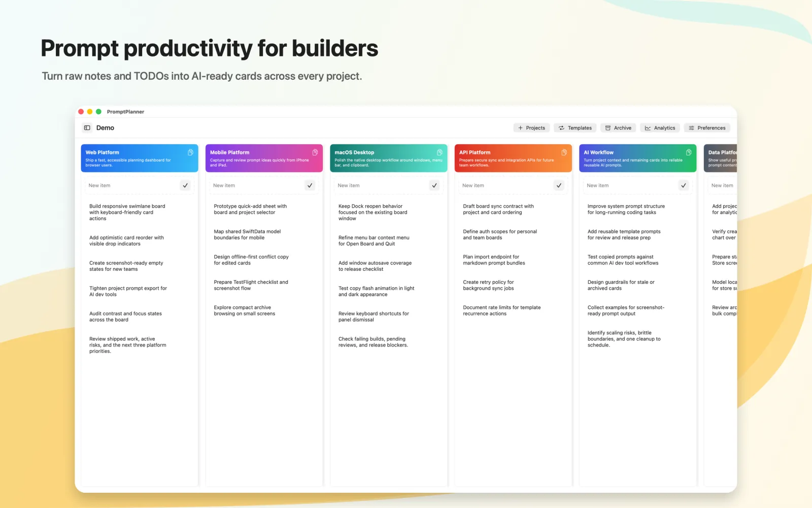Click New item field in macOS Desktop
Image resolution: width=812 pixels, height=508 pixels.
381,185
